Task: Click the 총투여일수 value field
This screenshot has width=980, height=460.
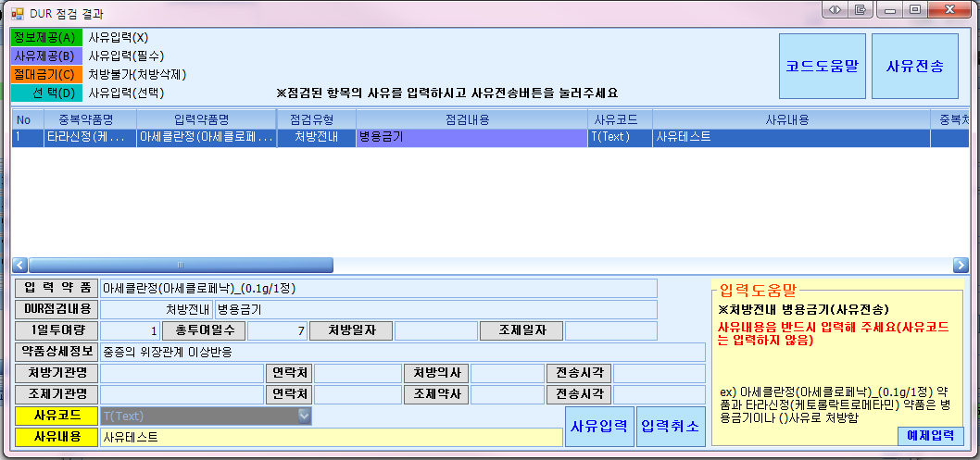Action: (x=277, y=330)
